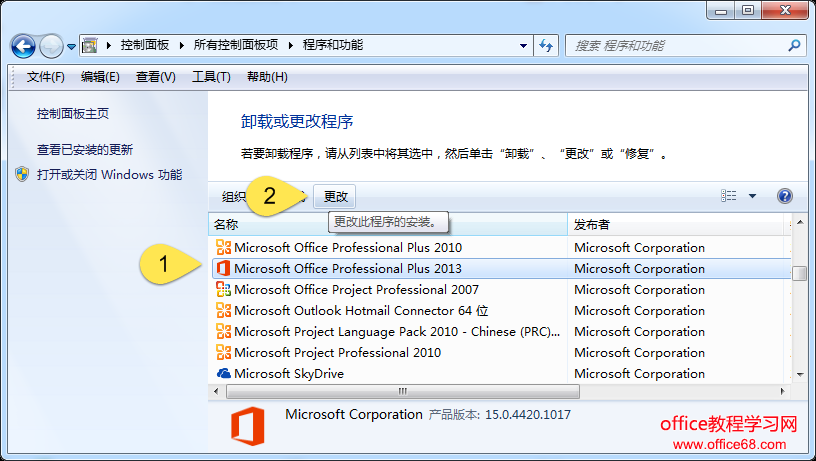This screenshot has height=461, width=816.
Task: Click the search magnifier icon
Action: (795, 45)
